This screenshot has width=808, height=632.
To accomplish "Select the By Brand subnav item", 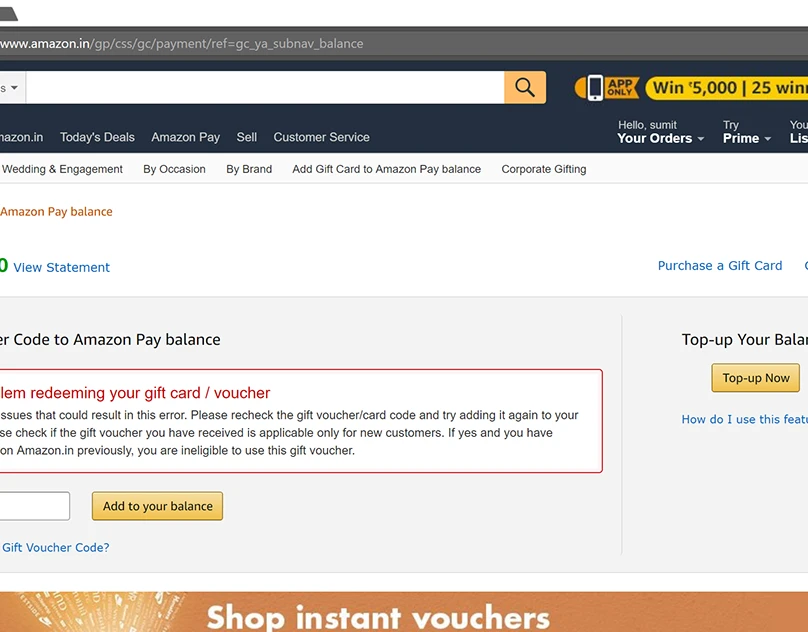I will pos(249,169).
